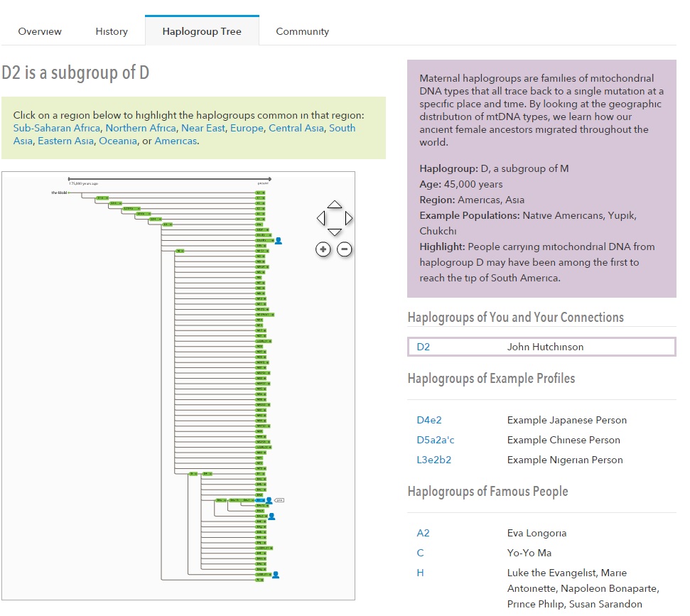Switch to the Overview tab
This screenshot has width=690, height=616.
[x=40, y=31]
